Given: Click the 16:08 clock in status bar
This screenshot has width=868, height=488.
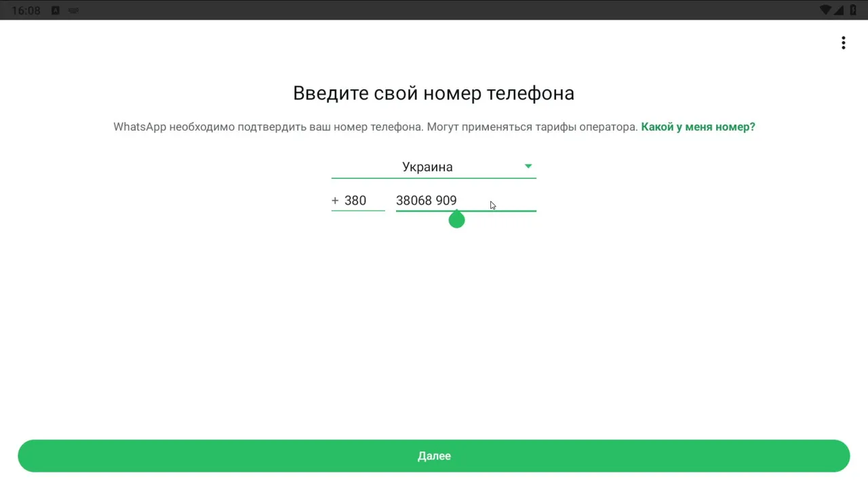Looking at the screenshot, I should (26, 11).
